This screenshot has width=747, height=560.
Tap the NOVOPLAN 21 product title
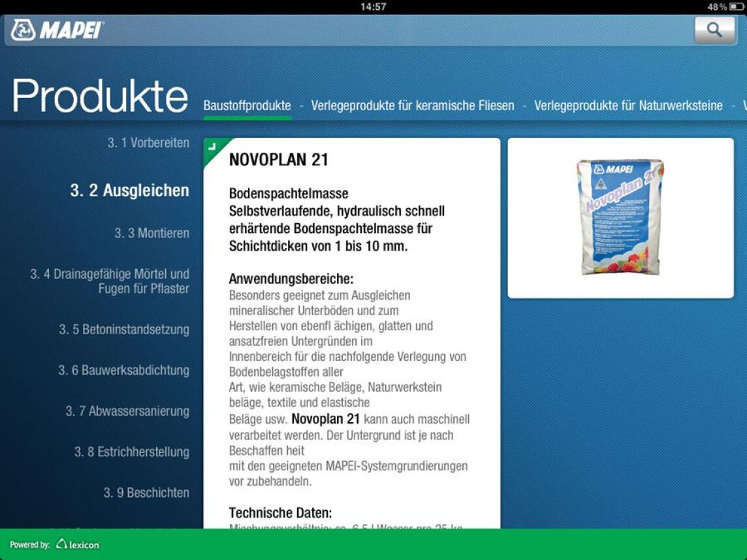tap(279, 159)
